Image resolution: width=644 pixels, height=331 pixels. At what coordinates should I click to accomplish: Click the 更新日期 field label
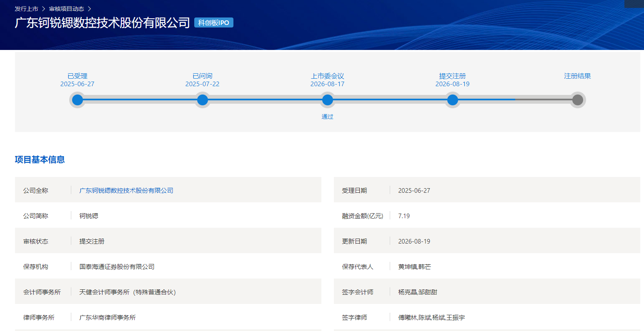pos(355,241)
